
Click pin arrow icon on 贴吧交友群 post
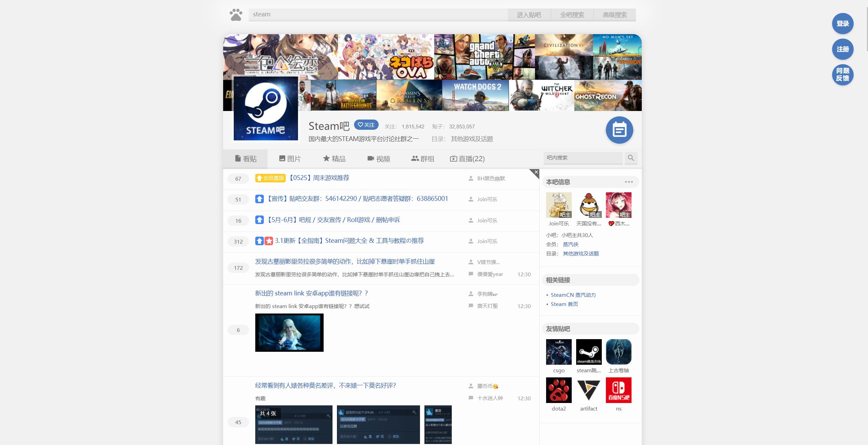pos(259,199)
